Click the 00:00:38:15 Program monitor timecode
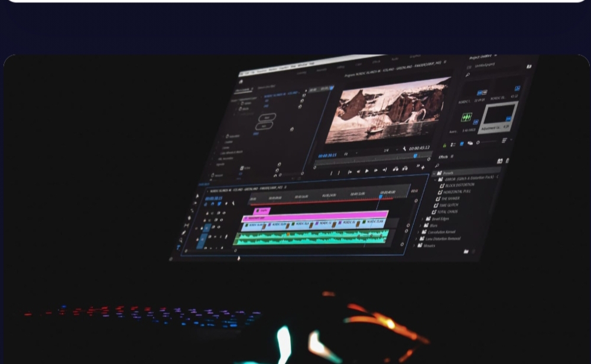This screenshot has height=364, width=591. tap(327, 155)
